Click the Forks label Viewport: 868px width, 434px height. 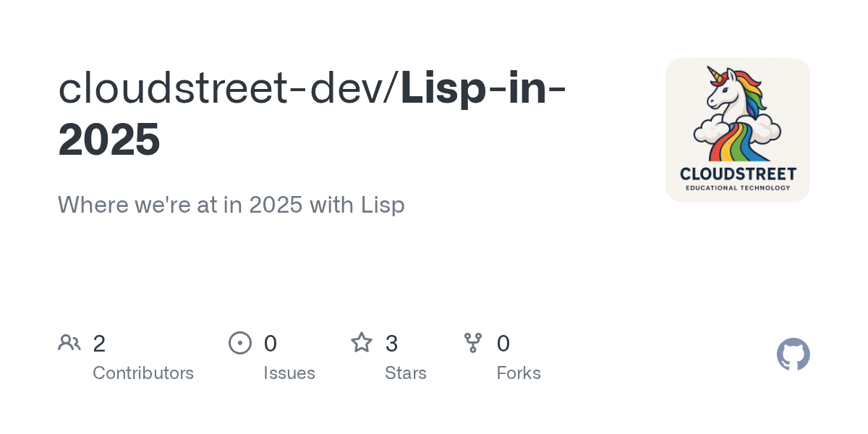[x=519, y=373]
